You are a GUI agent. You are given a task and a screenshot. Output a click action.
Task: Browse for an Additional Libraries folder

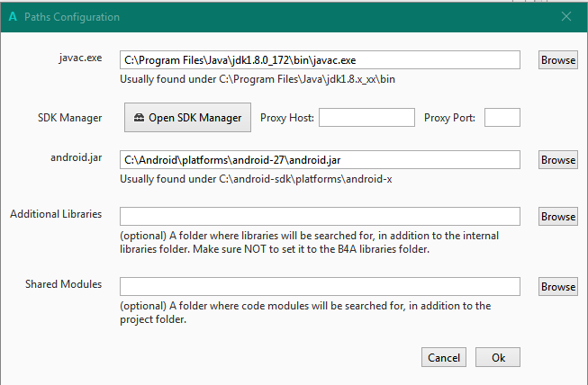point(558,216)
